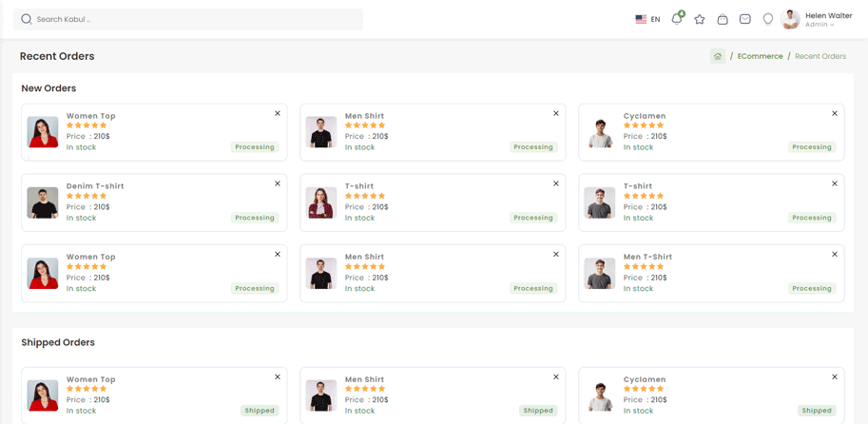Open the mail envelope icon

(745, 19)
